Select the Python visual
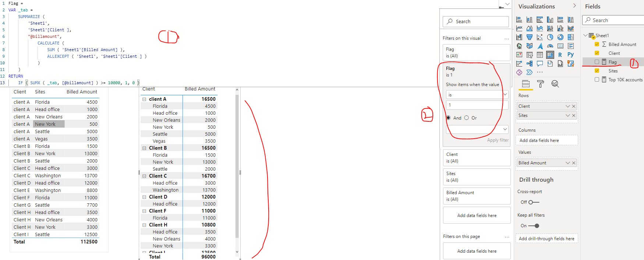 (x=571, y=55)
